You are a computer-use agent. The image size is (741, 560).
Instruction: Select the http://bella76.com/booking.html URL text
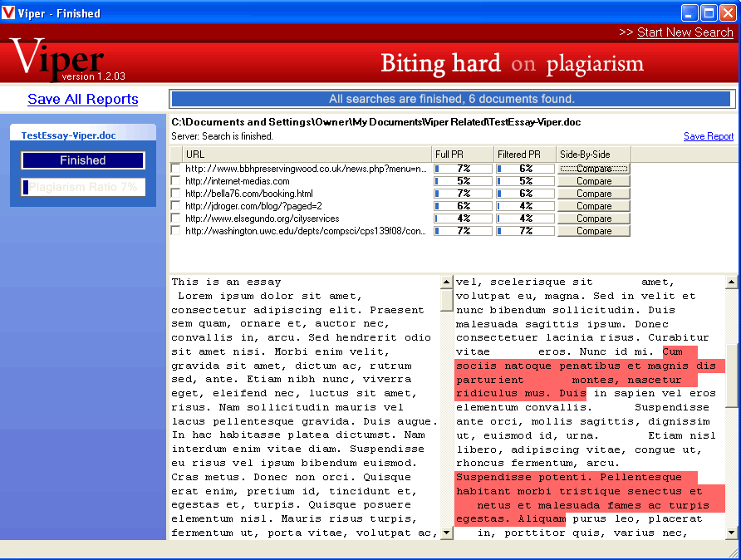(x=249, y=194)
